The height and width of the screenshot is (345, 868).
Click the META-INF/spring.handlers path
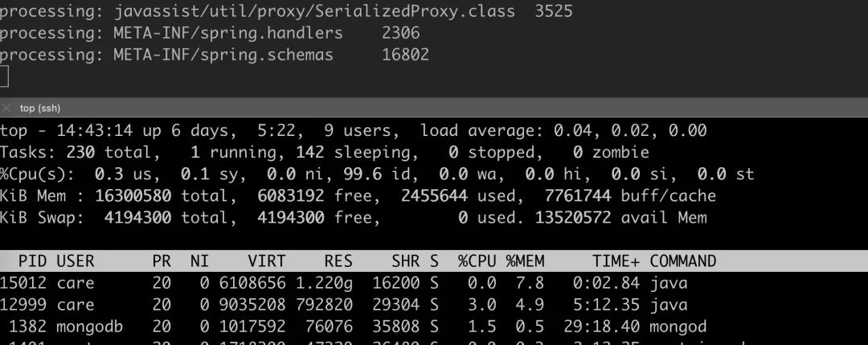[x=228, y=33]
